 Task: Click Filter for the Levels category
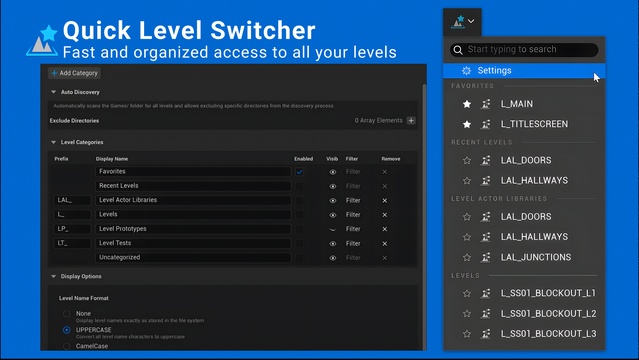click(353, 215)
